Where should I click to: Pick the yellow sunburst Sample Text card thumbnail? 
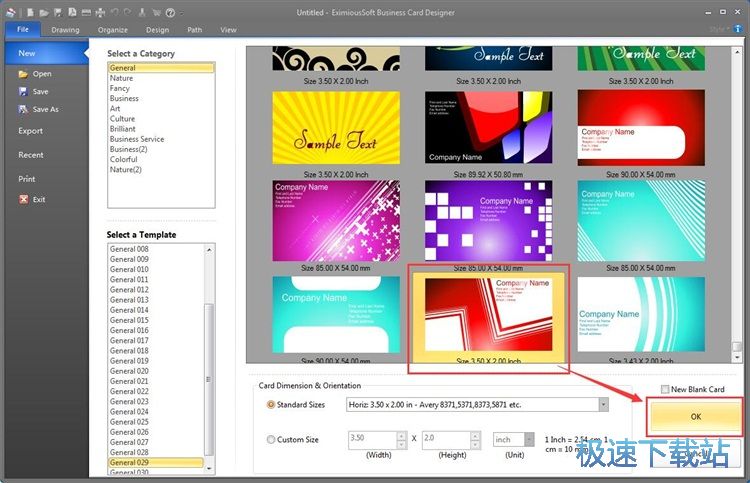point(336,128)
